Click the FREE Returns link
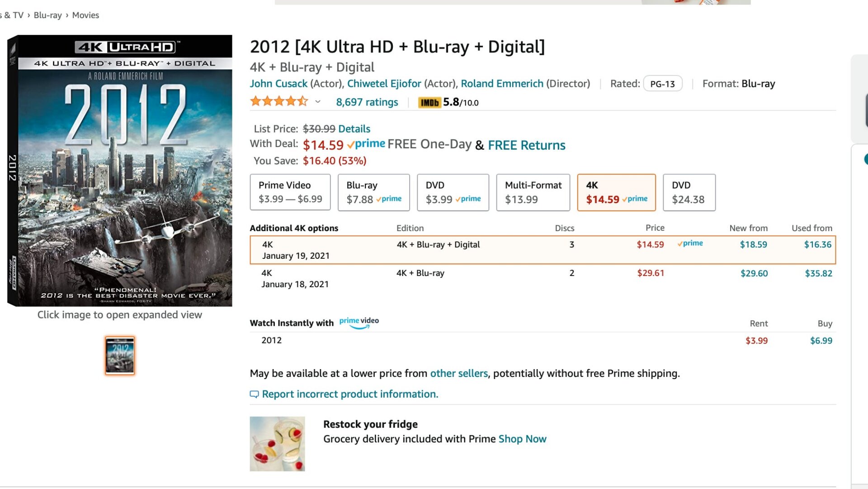 (x=526, y=145)
